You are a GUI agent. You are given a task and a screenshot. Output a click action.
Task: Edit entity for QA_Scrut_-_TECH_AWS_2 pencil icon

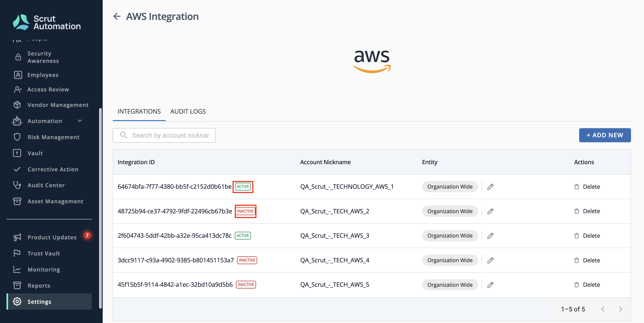tap(490, 211)
